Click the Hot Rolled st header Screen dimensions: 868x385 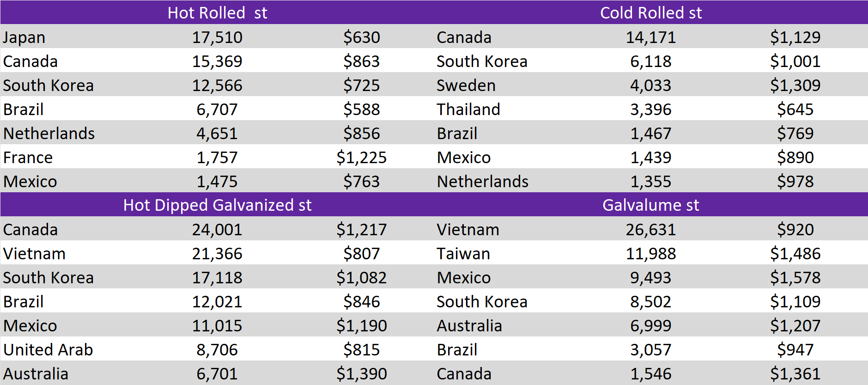pyautogui.click(x=217, y=12)
